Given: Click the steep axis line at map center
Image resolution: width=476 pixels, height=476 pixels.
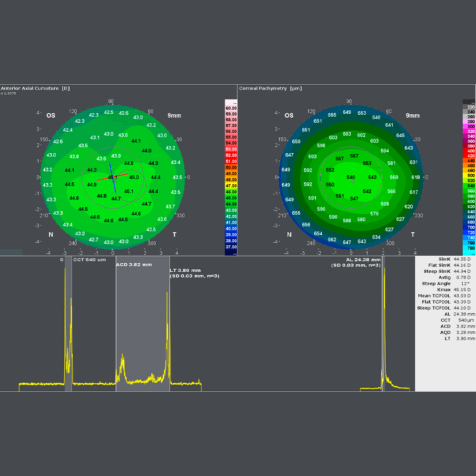Looking at the screenshot, I should [x=113, y=177].
